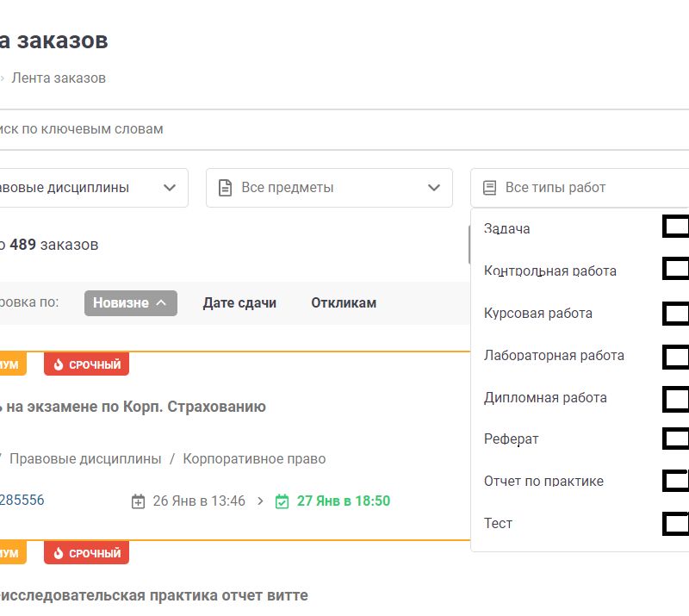Click the arrow between order dates
Screen dimensions: 689x616
click(260, 501)
